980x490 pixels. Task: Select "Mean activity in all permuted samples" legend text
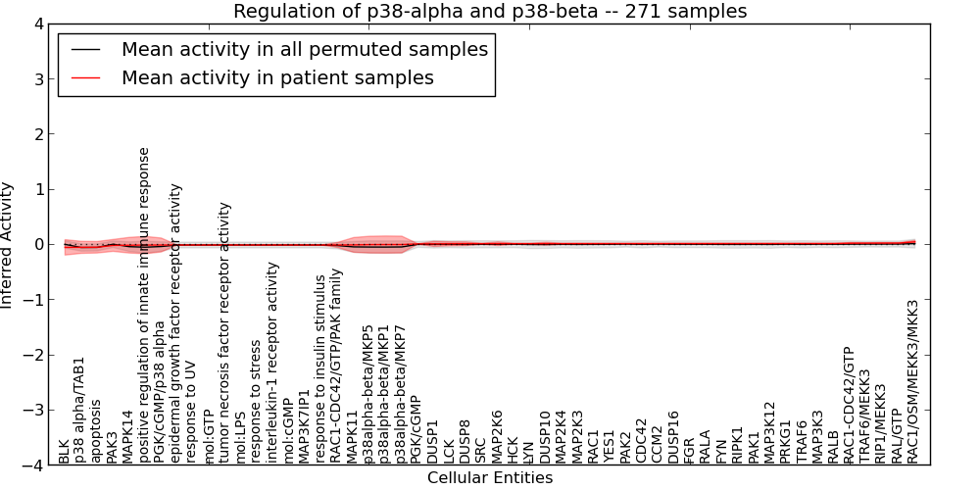(x=304, y=50)
